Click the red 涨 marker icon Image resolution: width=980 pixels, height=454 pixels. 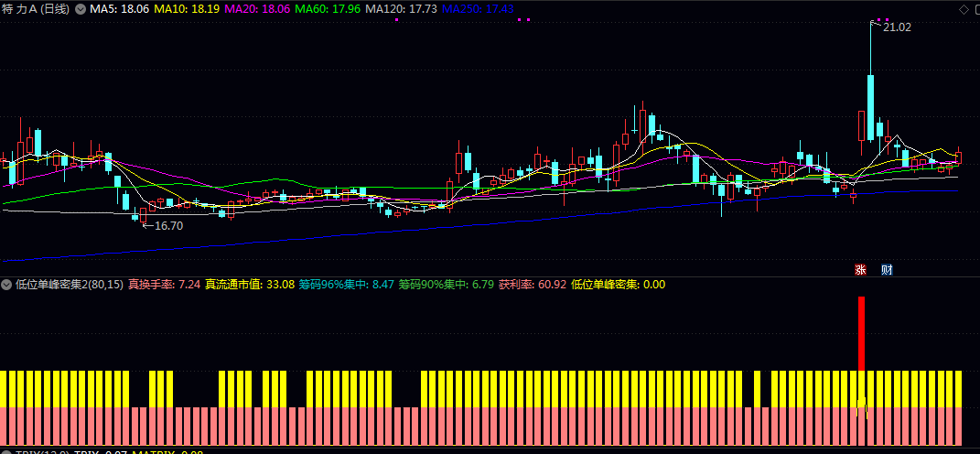[x=861, y=270]
